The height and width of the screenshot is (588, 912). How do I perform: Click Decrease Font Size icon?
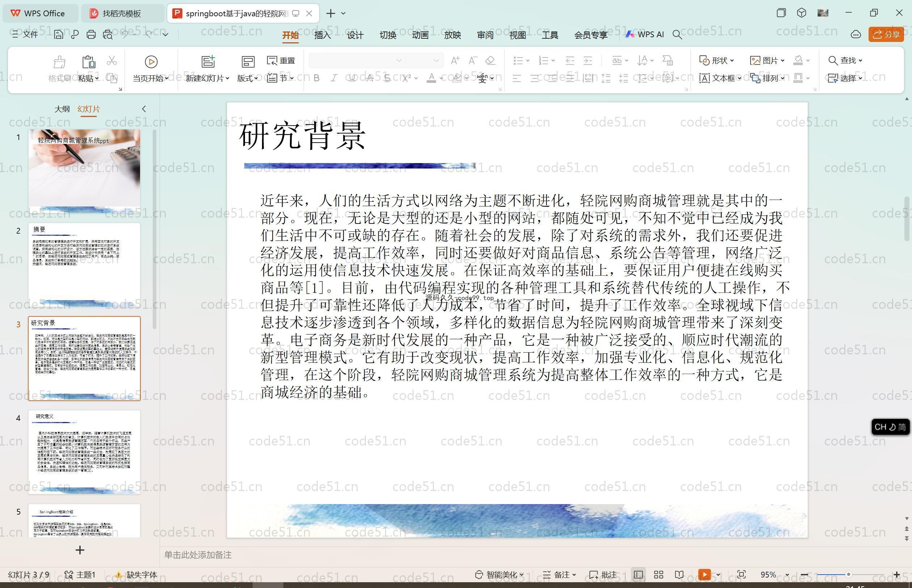tap(473, 60)
